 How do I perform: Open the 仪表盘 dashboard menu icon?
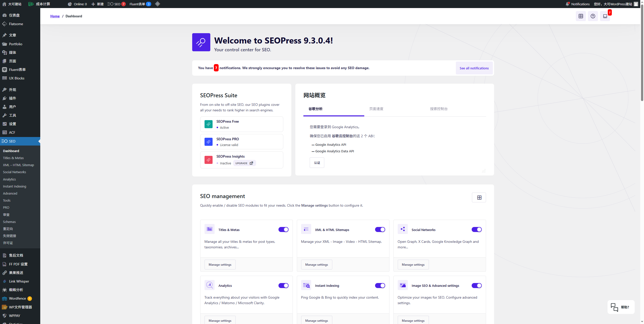[x=5, y=15]
